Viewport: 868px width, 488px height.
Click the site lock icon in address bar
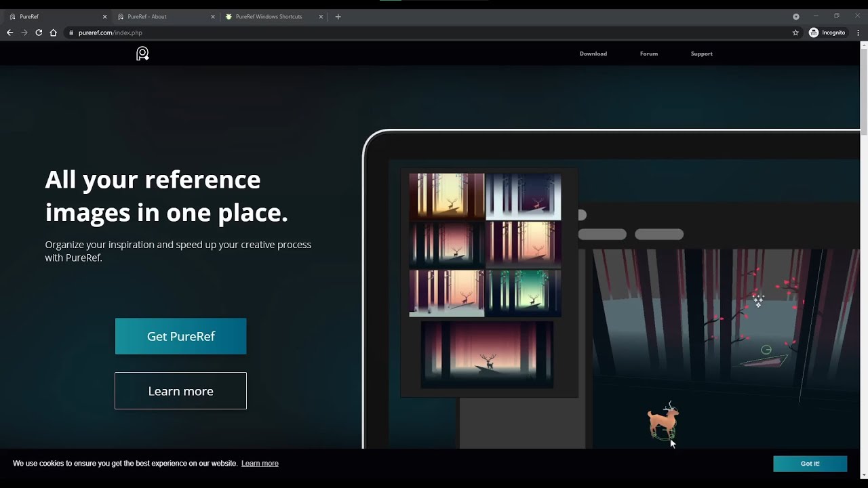click(71, 33)
